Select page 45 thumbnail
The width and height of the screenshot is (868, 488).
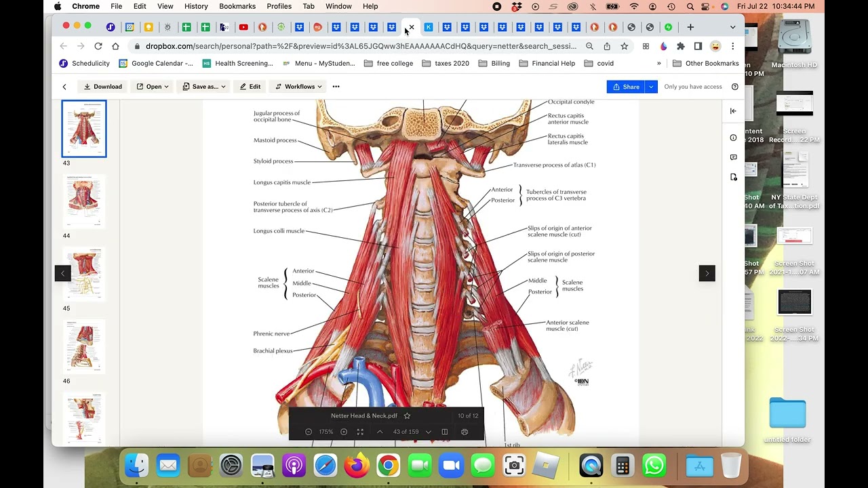tap(84, 274)
